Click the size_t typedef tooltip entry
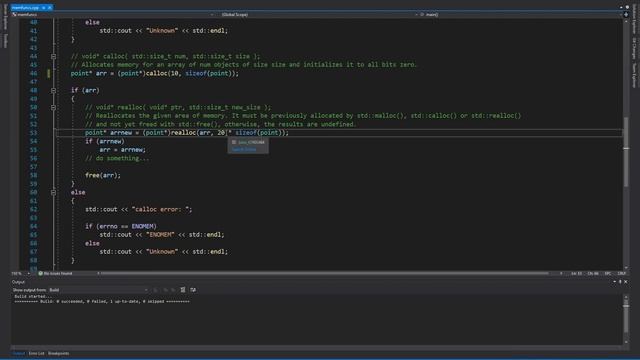This screenshot has height=360, width=640. (x=248, y=142)
